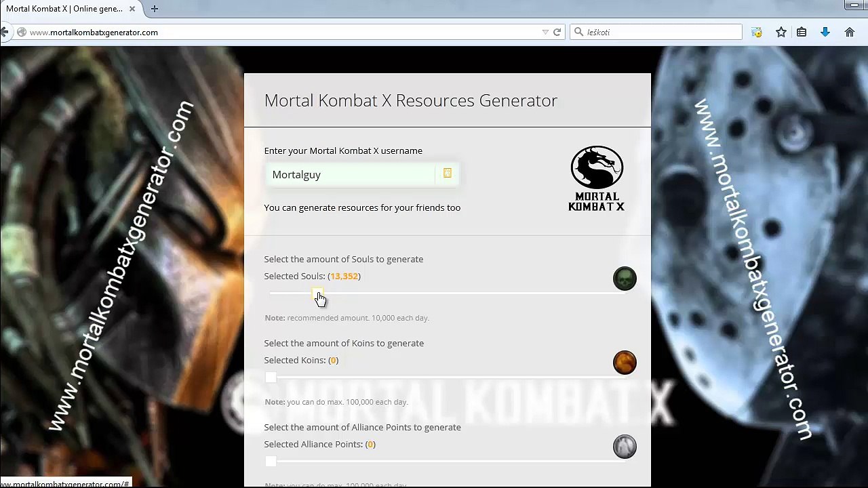Minimize the browser window
Image resolution: width=868 pixels, height=488 pixels.
pyautogui.click(x=854, y=5)
